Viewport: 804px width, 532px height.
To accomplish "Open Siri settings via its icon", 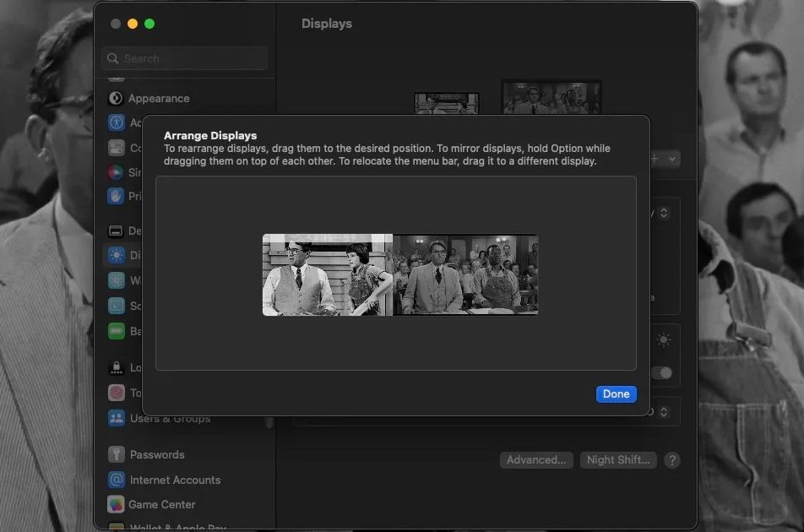I will (116, 171).
